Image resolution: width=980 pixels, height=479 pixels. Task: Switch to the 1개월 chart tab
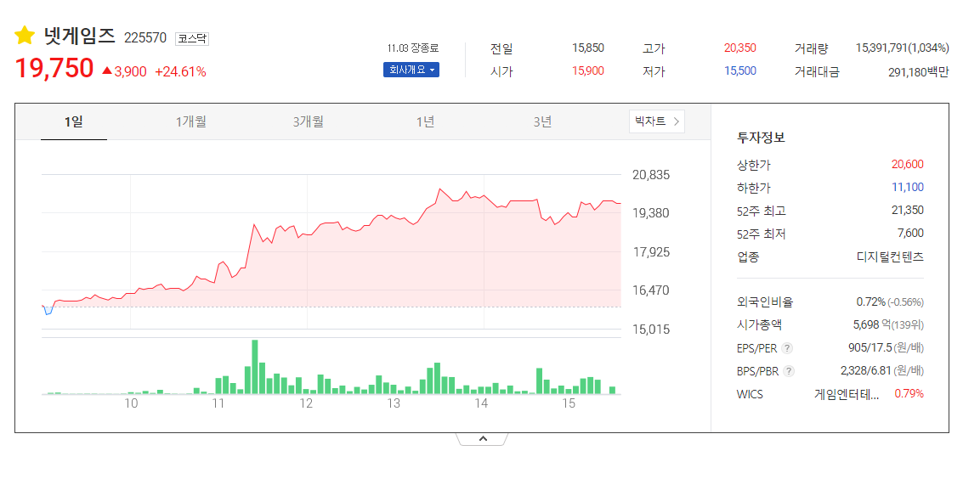tap(190, 121)
